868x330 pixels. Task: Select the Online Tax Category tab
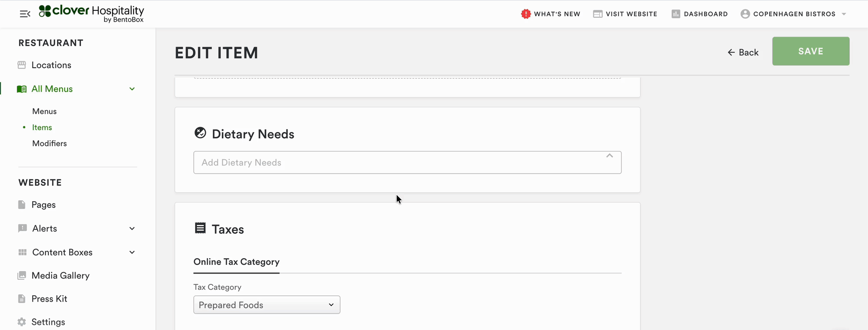click(236, 262)
